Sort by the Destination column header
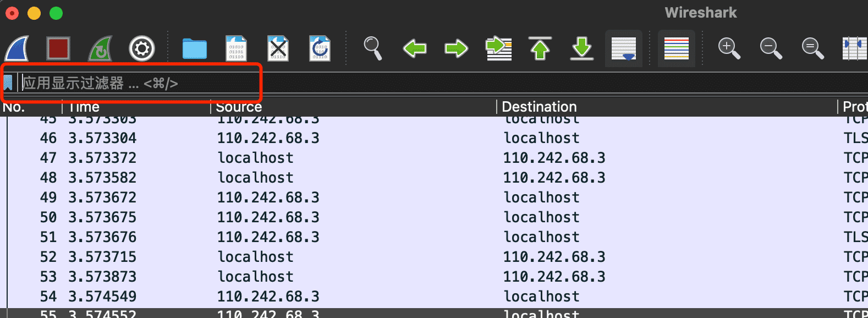 pyautogui.click(x=667, y=107)
